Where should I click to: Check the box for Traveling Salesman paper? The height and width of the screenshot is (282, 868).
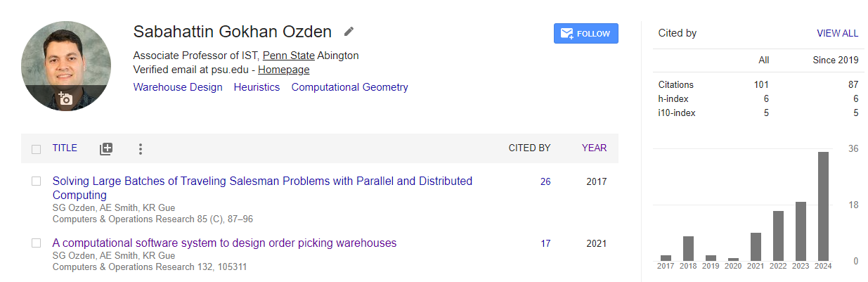[36, 181]
